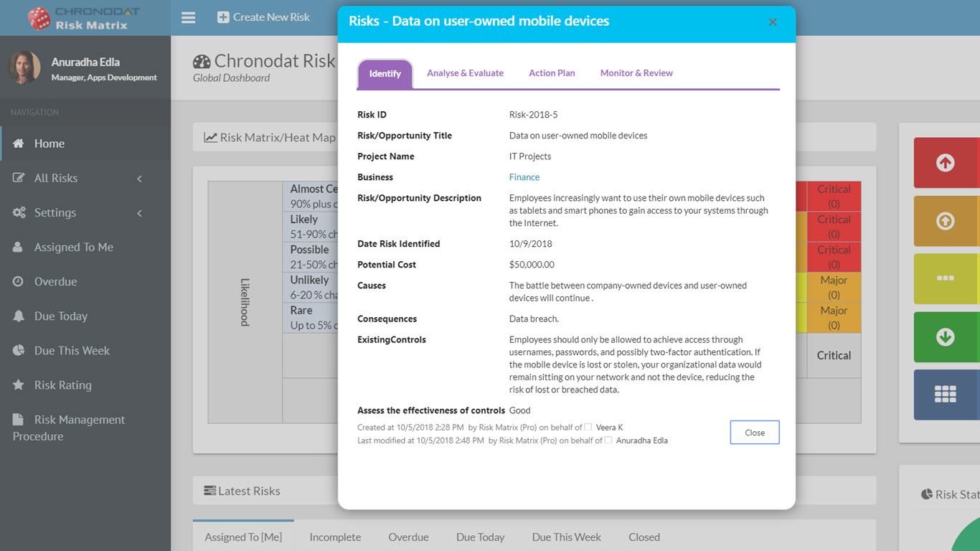The height and width of the screenshot is (551, 980).
Task: Click the Likelihood axis label in the heat map
Action: [x=245, y=302]
